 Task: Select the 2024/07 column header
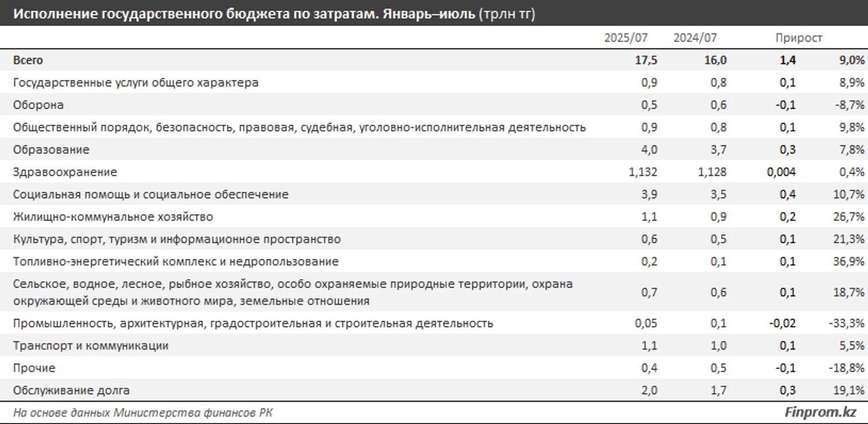[695, 38]
